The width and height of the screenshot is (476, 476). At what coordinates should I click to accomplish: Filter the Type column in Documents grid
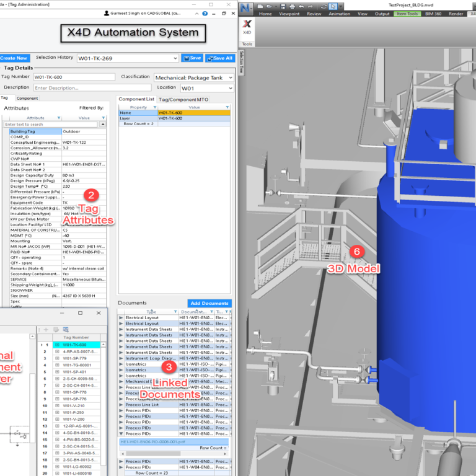coord(175,312)
